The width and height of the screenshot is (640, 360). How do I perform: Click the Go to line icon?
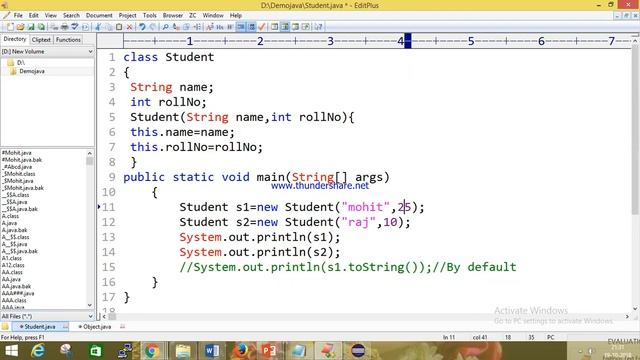click(197, 27)
